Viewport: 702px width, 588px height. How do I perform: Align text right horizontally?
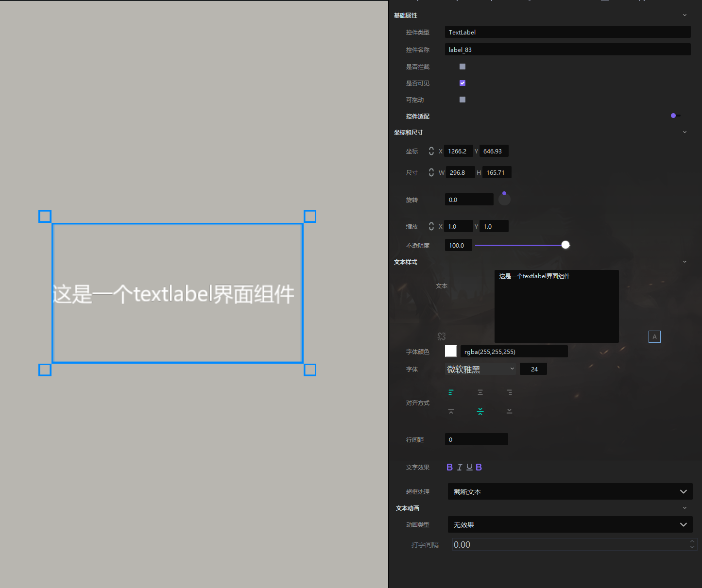(x=509, y=392)
